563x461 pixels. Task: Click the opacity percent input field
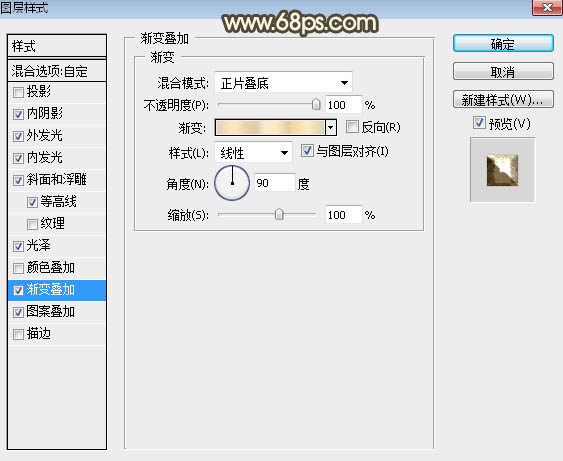344,105
